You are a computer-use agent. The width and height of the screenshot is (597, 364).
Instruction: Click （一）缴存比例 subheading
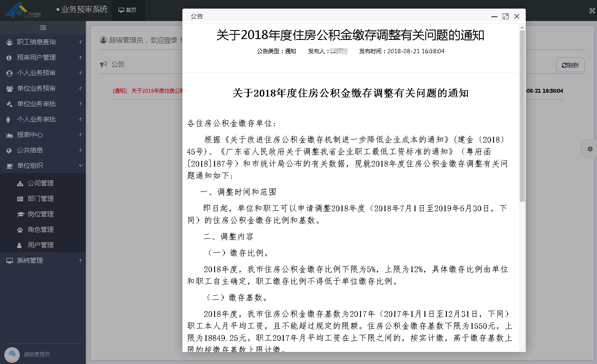pos(238,253)
